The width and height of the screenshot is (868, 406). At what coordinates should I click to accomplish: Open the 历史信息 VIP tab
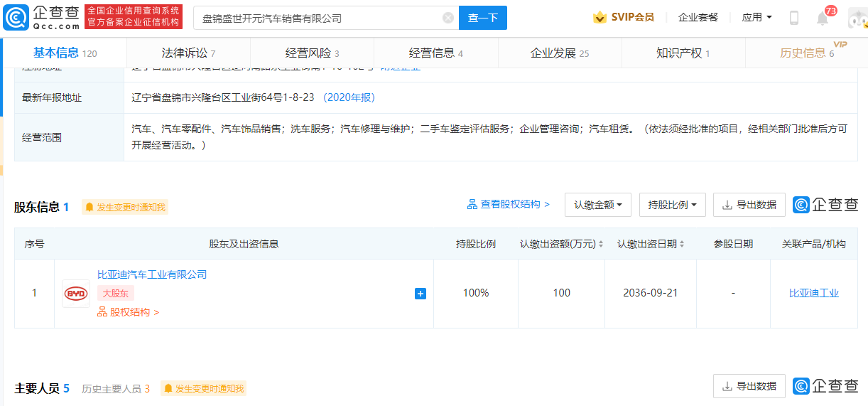806,53
